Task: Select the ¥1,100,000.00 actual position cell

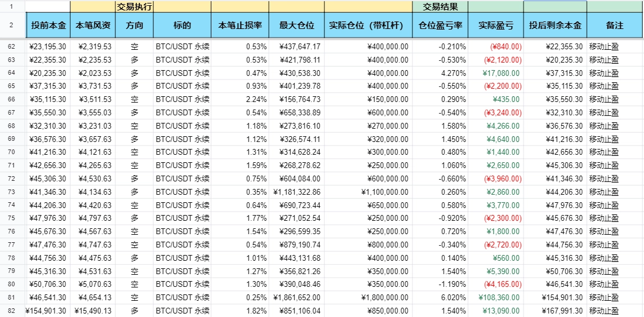Action: tap(368, 192)
